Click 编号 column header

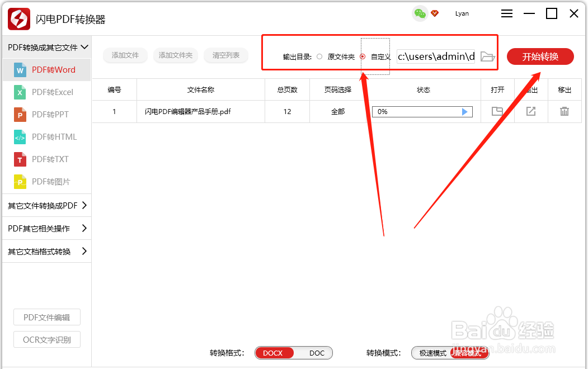(x=114, y=90)
